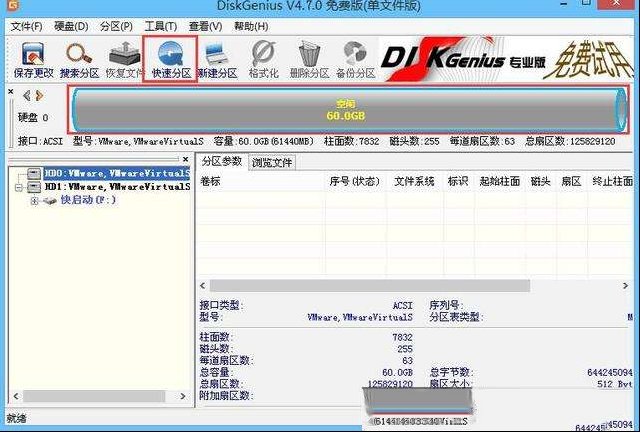Click the 文件系统 column header
Image resolution: width=640 pixels, height=432 pixels.
[414, 181]
